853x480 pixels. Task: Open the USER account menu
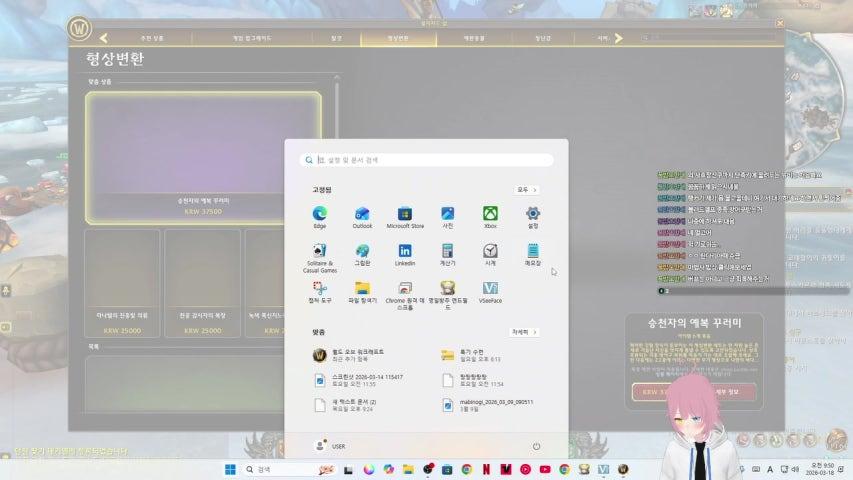click(x=330, y=446)
